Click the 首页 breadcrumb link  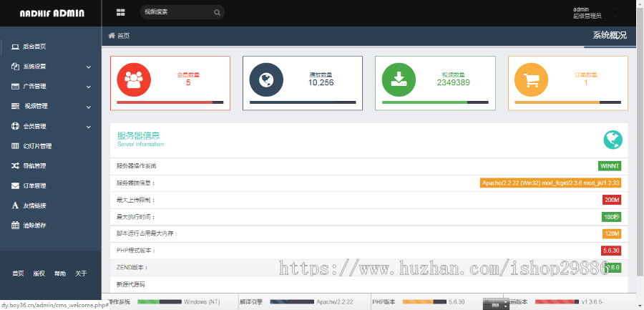coord(124,36)
